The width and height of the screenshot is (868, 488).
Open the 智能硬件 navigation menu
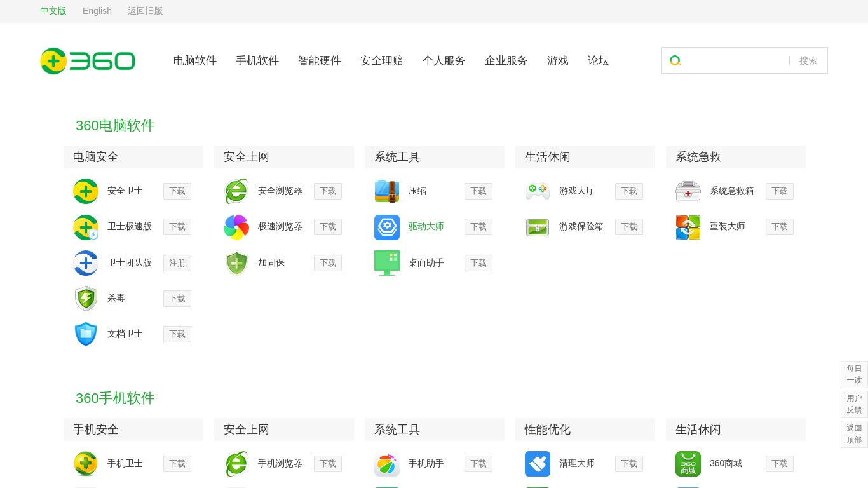click(320, 61)
